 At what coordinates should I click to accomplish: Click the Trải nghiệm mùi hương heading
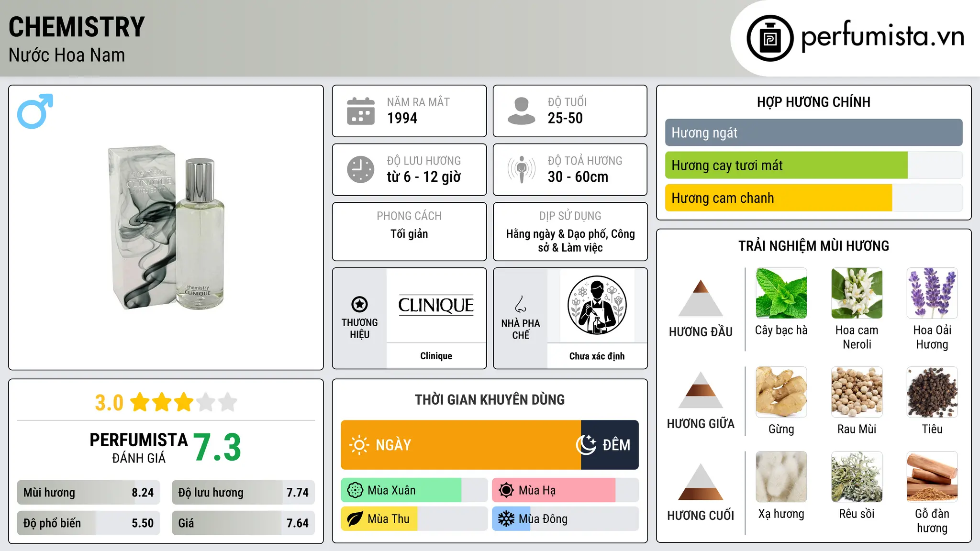click(x=813, y=246)
